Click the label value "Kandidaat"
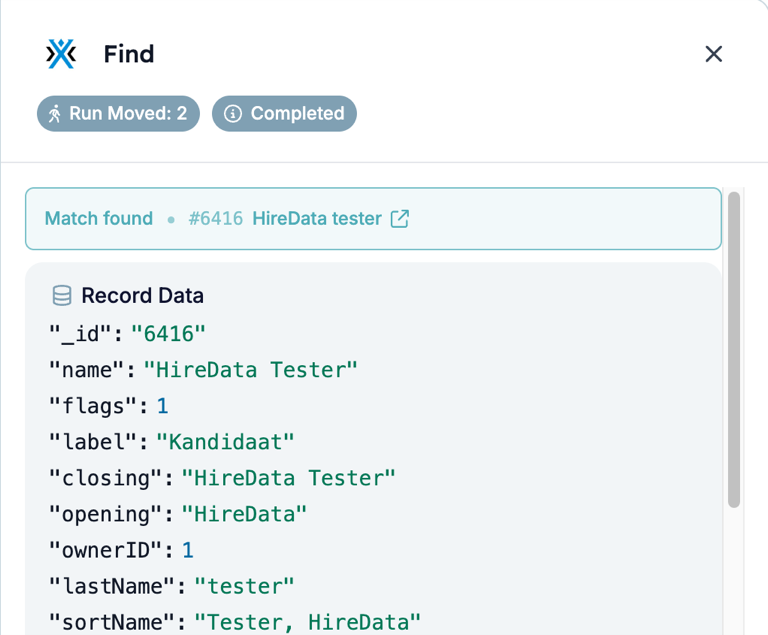This screenshot has width=768, height=635. coord(225,442)
